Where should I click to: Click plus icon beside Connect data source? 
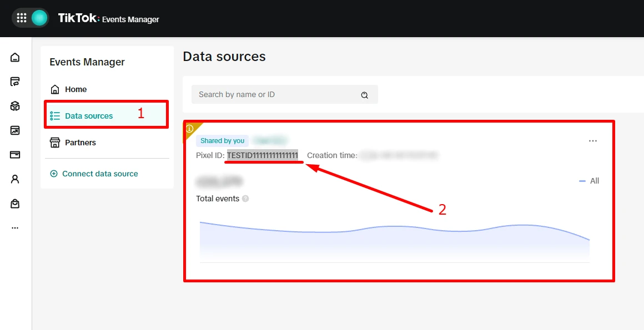(x=54, y=174)
